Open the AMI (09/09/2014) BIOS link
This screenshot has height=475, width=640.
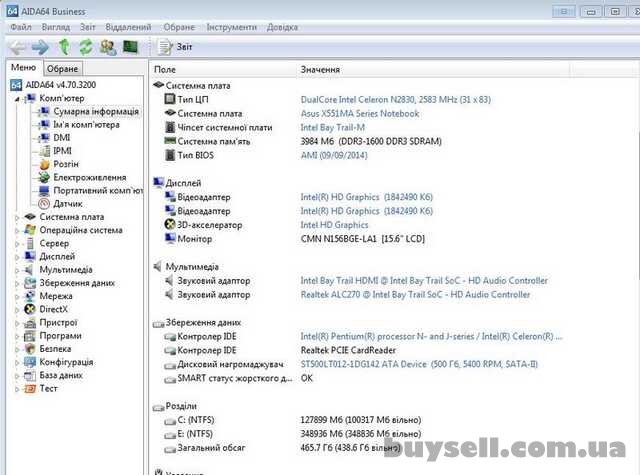tap(334, 155)
